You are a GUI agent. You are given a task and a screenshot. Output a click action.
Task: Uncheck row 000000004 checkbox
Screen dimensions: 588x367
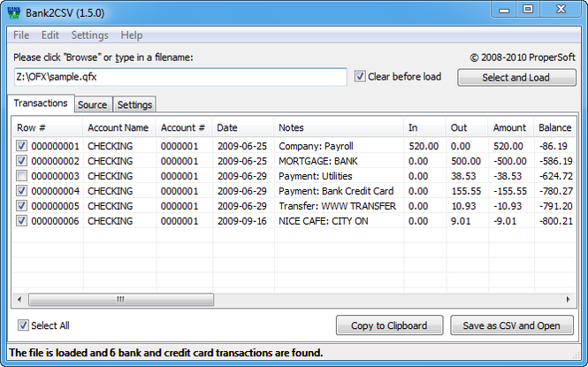click(21, 191)
